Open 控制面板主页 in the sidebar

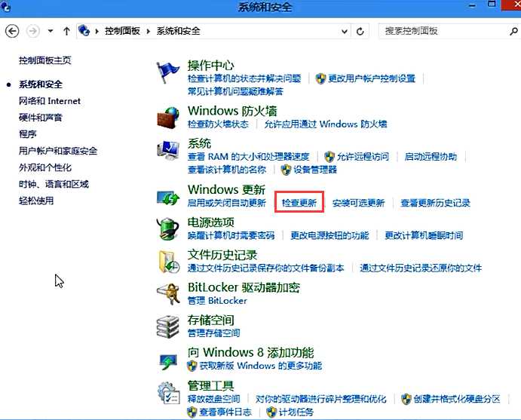click(x=44, y=60)
